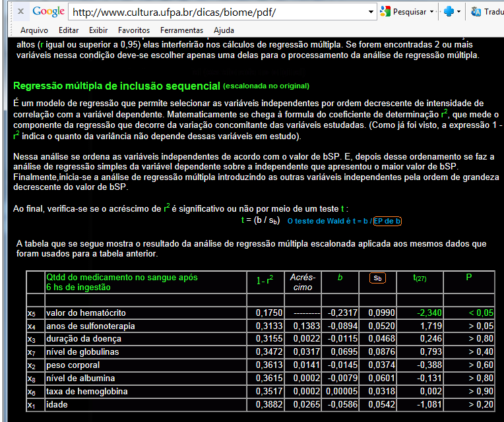Screen dimensions: 504x422
Task: Click 'O teste de Wald é t = b /' text
Action: point(329,221)
